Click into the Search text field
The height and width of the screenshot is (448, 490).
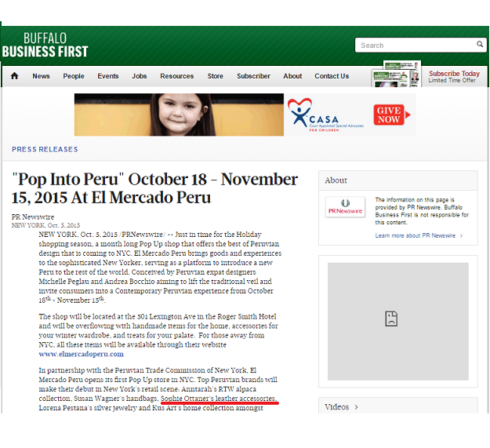(412, 46)
